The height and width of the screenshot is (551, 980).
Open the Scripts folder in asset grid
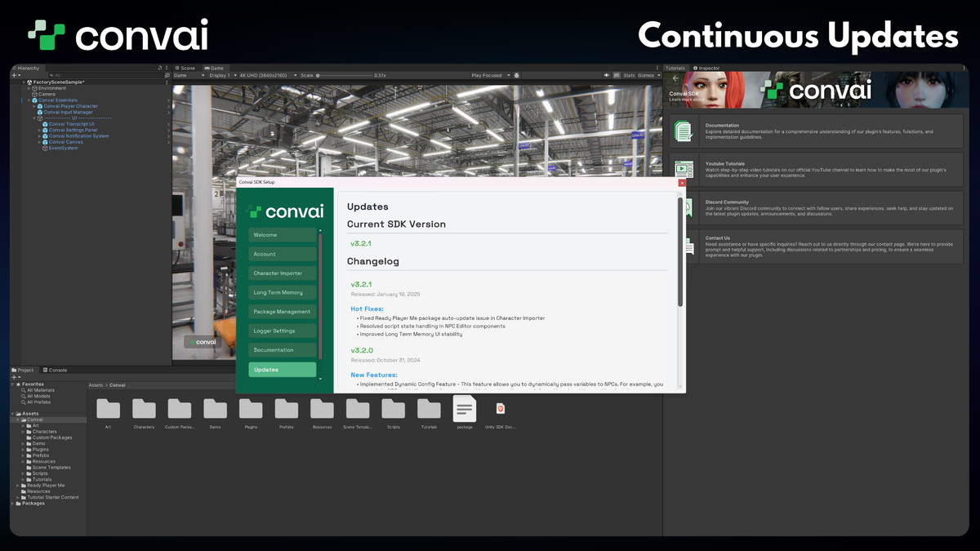(394, 408)
